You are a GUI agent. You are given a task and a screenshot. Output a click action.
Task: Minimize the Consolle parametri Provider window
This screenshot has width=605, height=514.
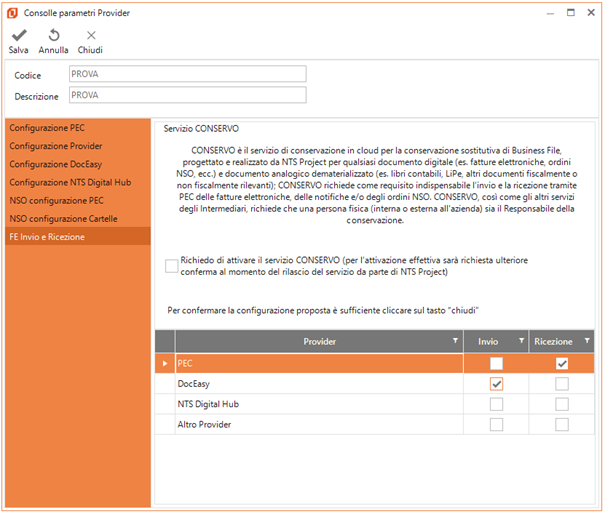(x=550, y=13)
